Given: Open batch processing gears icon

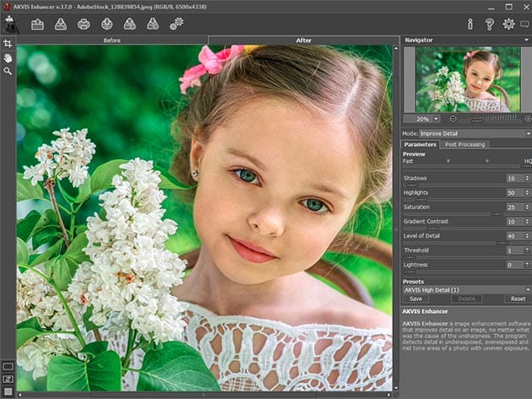Looking at the screenshot, I should tap(176, 24).
